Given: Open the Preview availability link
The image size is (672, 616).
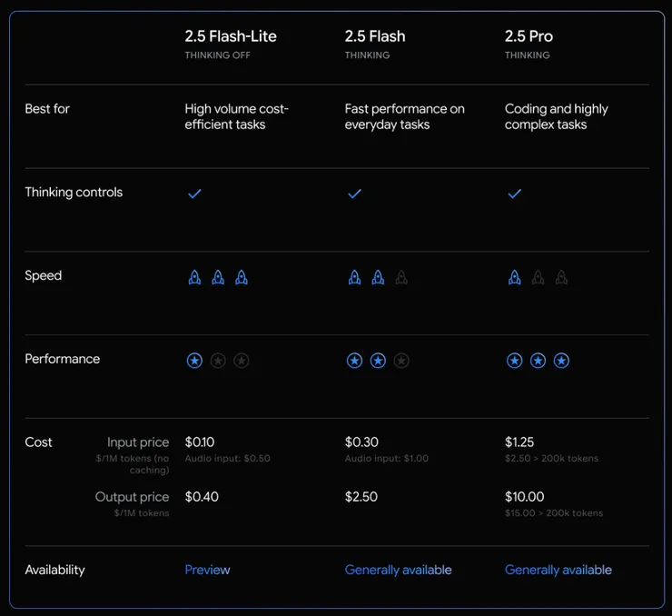Looking at the screenshot, I should (207, 570).
